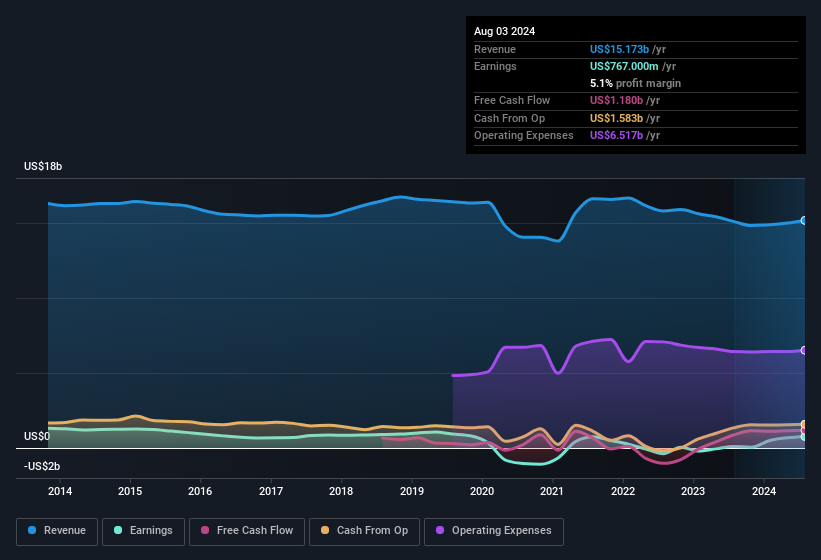Click the blue Revenue legend dot

tap(33, 531)
